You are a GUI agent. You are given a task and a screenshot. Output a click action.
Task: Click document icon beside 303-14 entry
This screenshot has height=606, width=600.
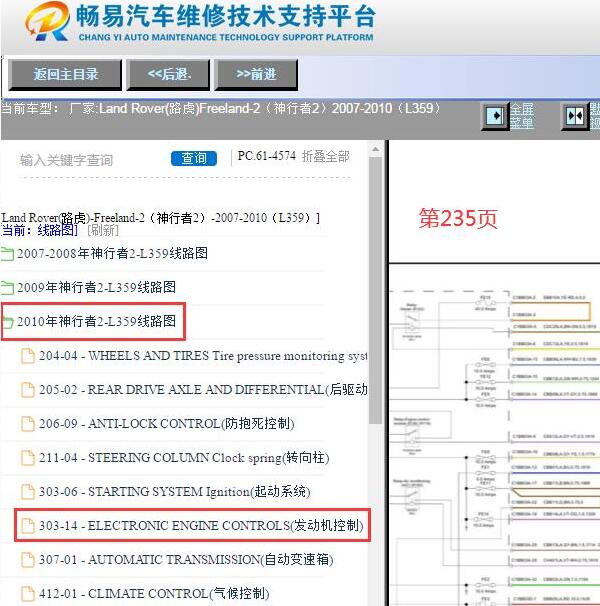coord(27,526)
